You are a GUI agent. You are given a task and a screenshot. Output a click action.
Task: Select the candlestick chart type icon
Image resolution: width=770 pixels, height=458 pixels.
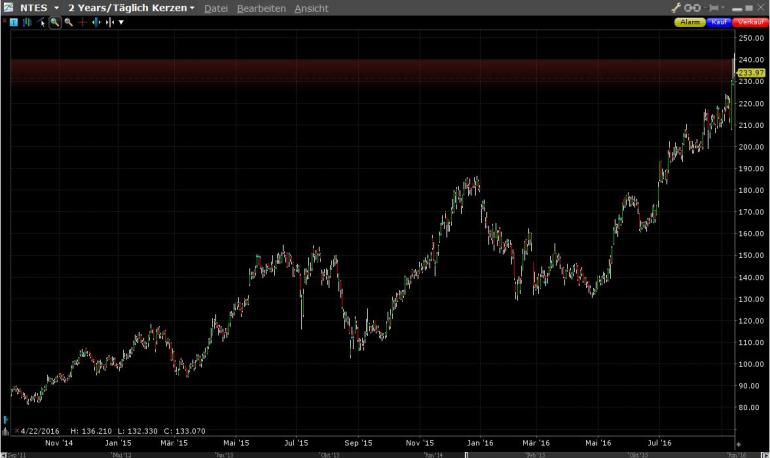27,22
